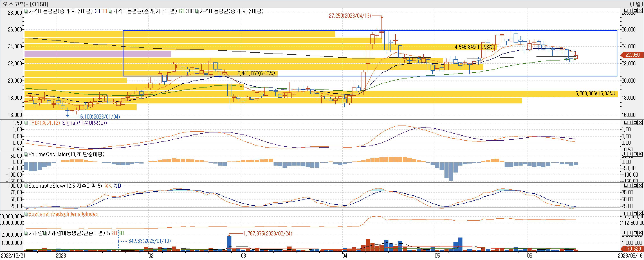This screenshot has width=644, height=260.
Task: Close the BostiansIntradayIntensityIndex panel
Action: (x=640, y=214)
